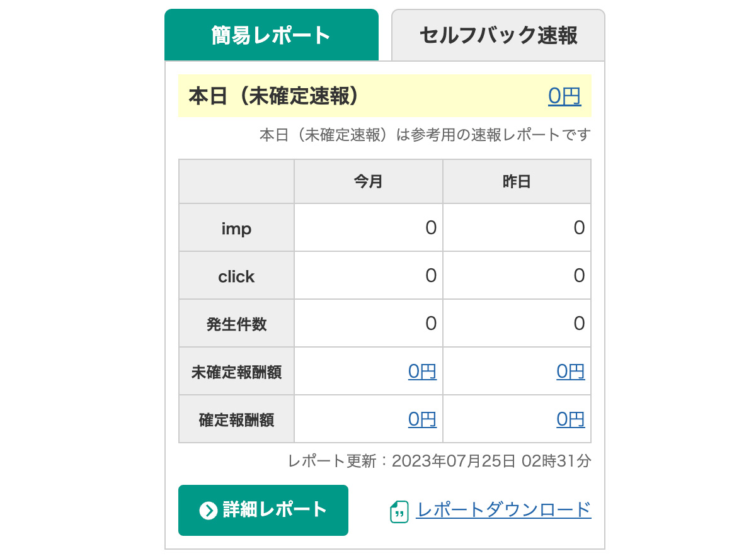This screenshot has height=556, width=756.
Task: Select the 昨日 column header
Action: click(x=517, y=182)
